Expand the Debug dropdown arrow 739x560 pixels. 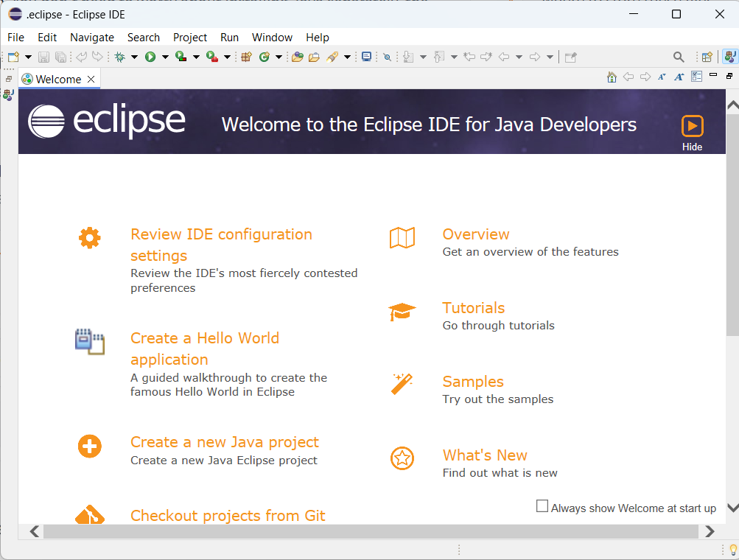[x=134, y=57]
